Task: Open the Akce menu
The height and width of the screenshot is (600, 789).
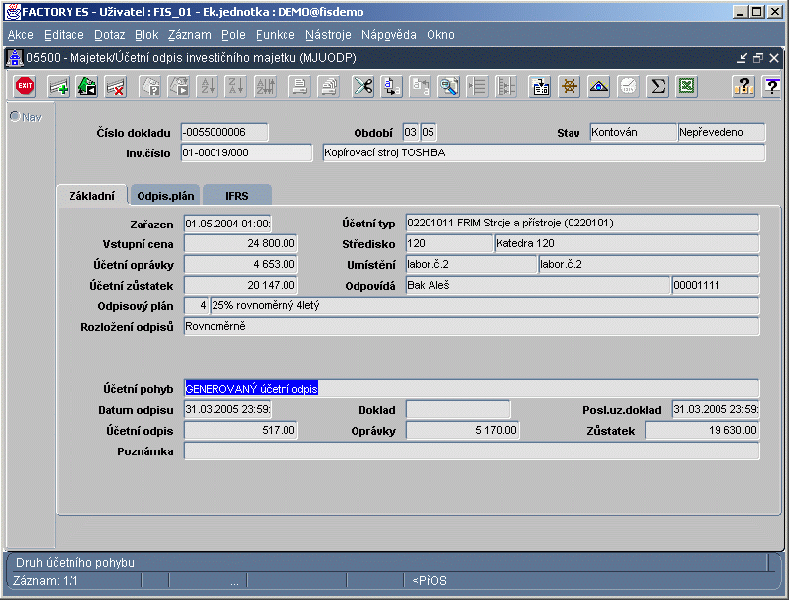Action: click(20, 35)
